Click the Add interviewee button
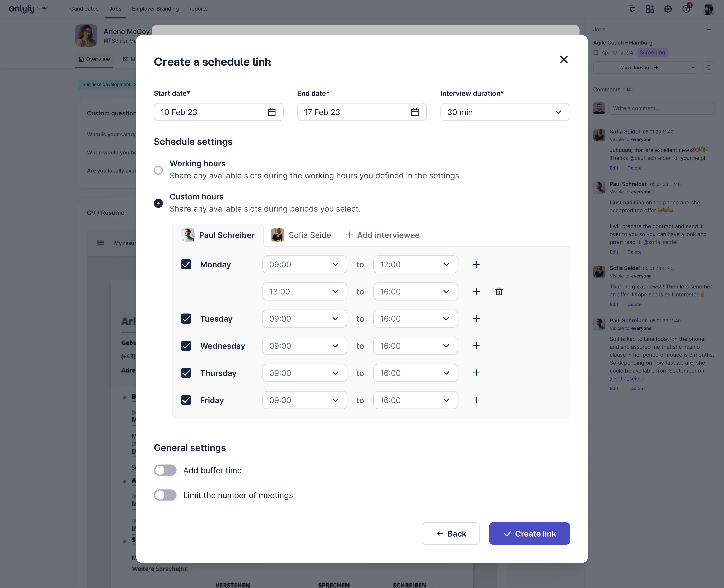This screenshot has height=588, width=724. click(383, 235)
